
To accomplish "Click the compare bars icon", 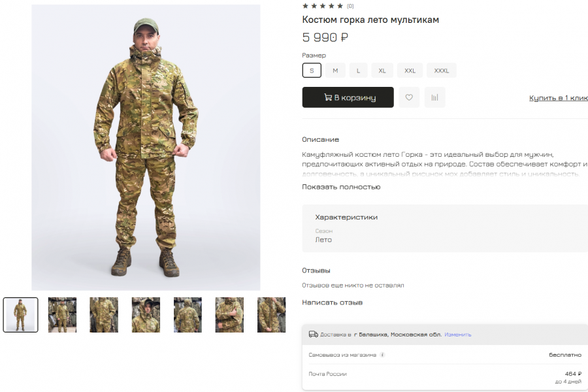I will [x=434, y=97].
